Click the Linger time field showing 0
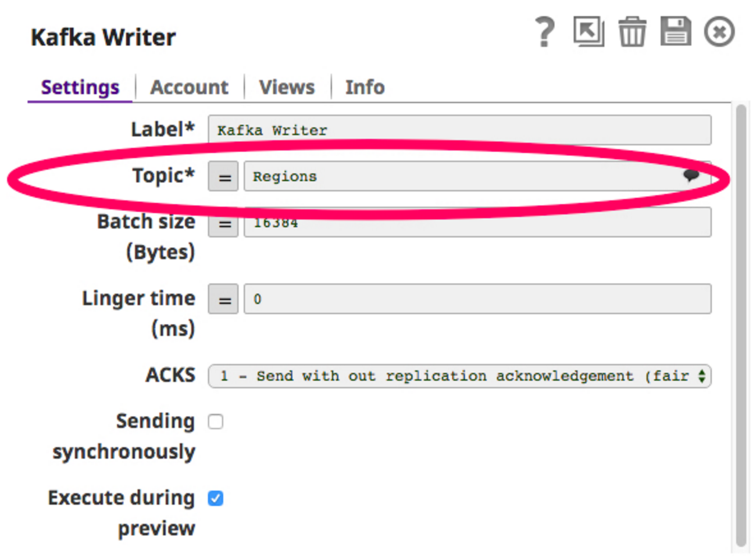 477,299
